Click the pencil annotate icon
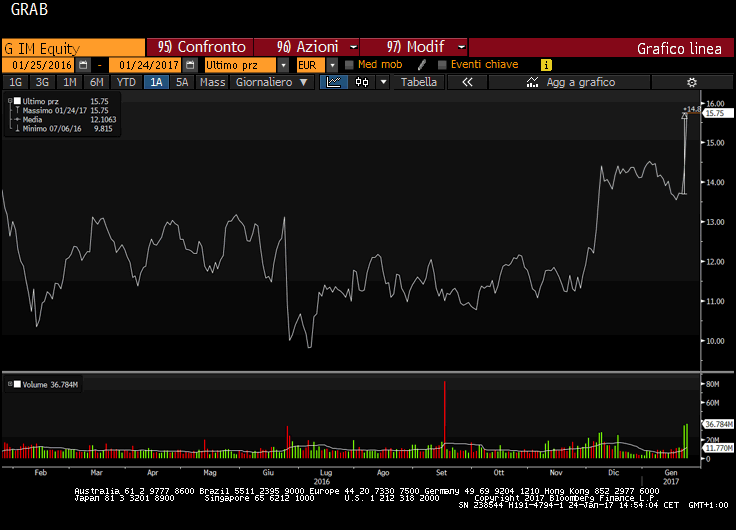This screenshot has height=530, width=736. (x=423, y=65)
